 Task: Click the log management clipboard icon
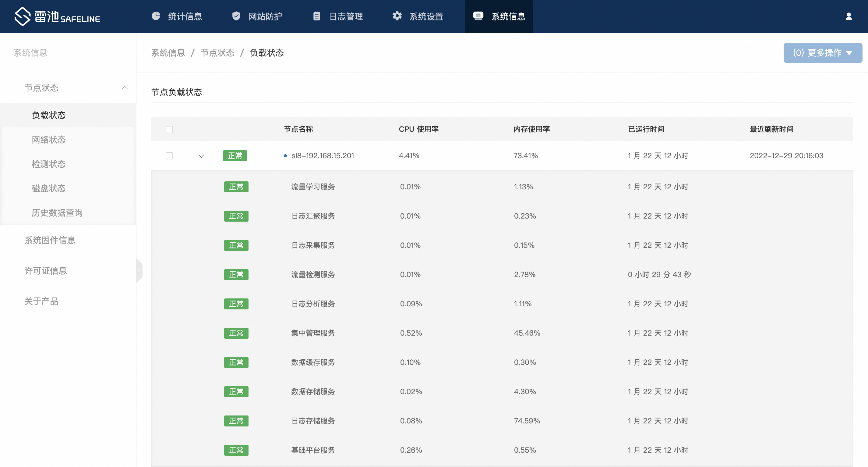pos(316,16)
